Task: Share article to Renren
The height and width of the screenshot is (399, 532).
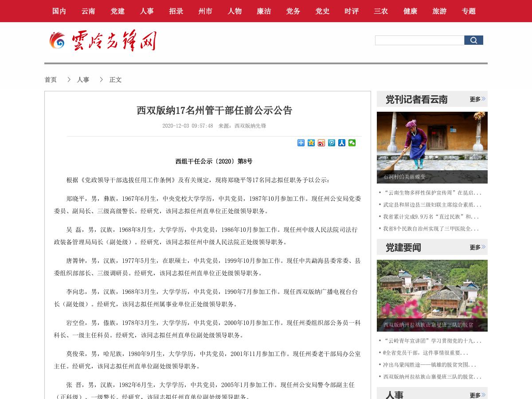Action: point(341,143)
